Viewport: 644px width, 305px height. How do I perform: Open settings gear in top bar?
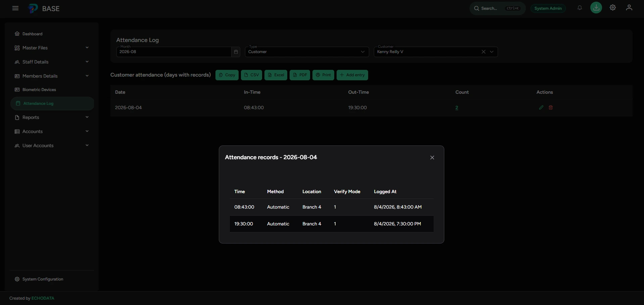613,8
